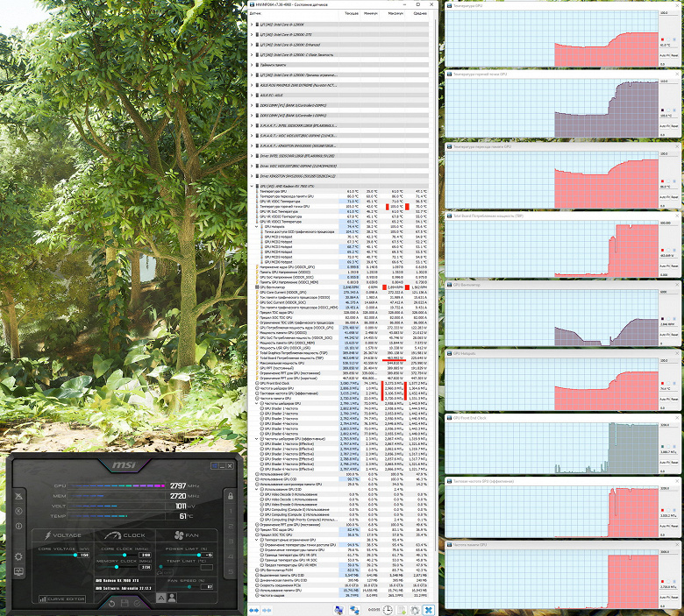Click the HWiNFO expand-columns arrows icon

(x=254, y=610)
